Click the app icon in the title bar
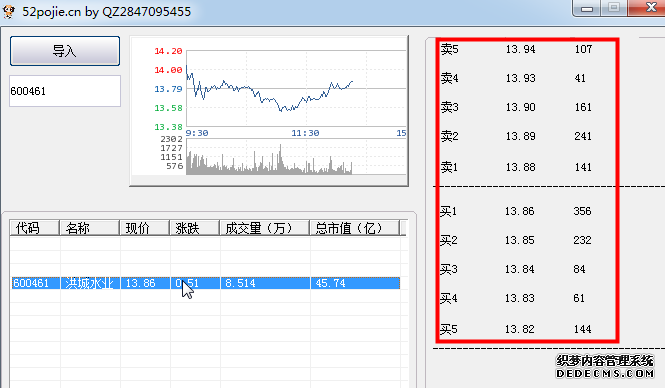 tap(8, 11)
